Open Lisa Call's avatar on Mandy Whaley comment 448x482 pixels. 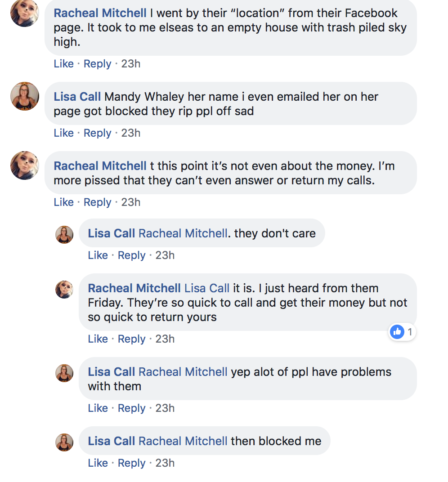click(25, 96)
